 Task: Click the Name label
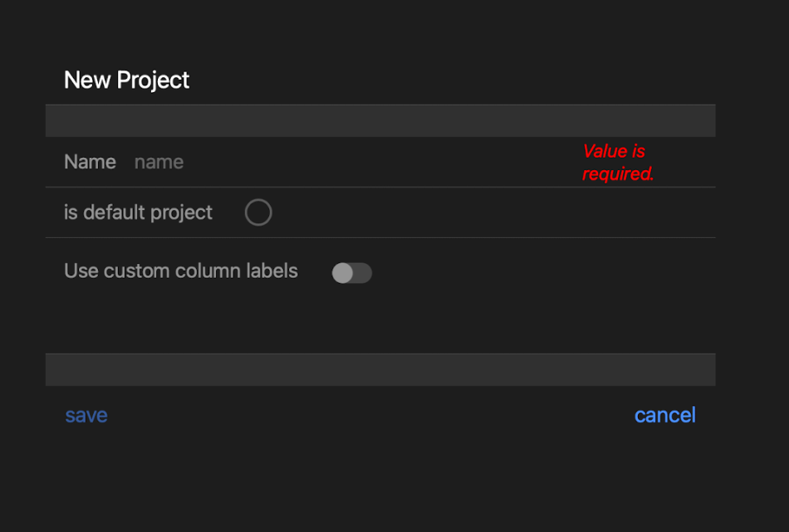(90, 162)
